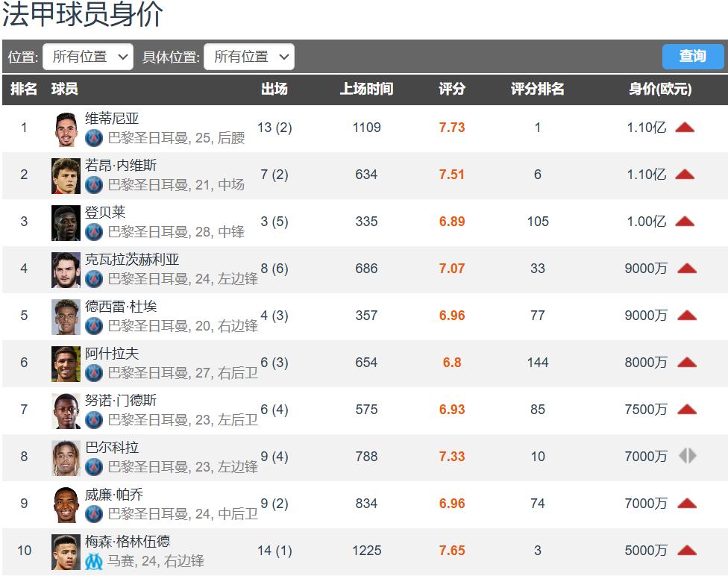Click the PSG club badge under 维蒂尼亚

click(94, 138)
